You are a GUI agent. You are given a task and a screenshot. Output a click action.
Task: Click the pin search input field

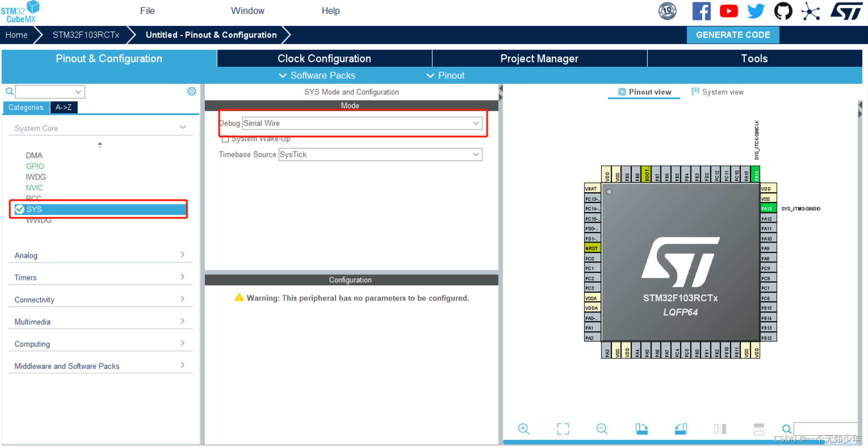825,428
